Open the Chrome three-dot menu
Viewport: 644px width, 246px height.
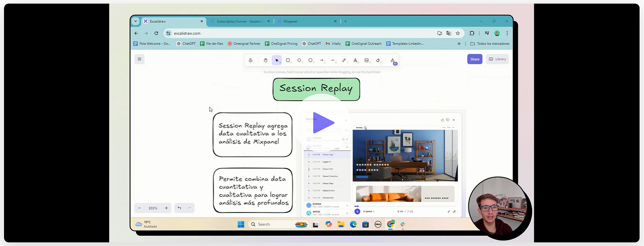[x=507, y=33]
